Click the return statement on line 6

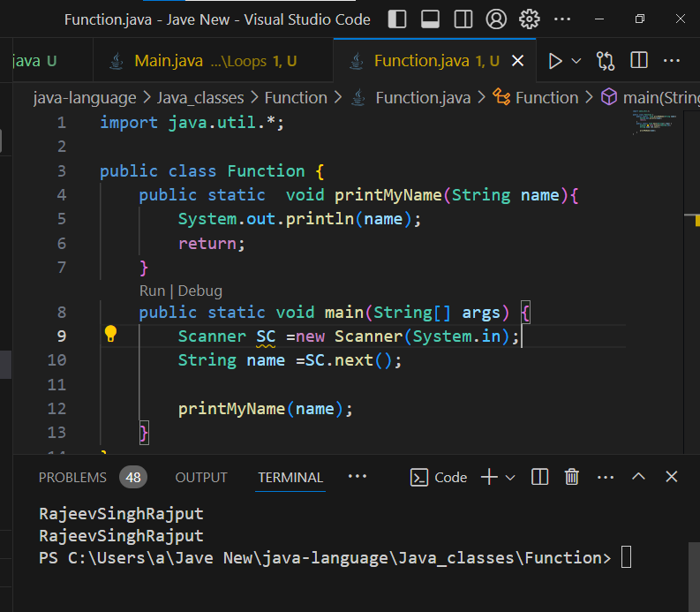[212, 244]
